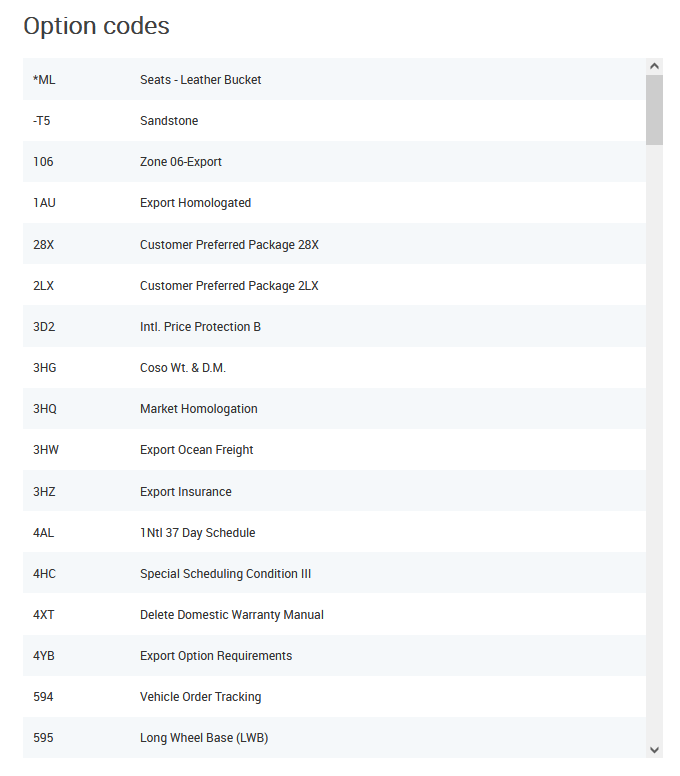Click the '3HG' option code
Screen dimensions: 680x776
(45, 368)
